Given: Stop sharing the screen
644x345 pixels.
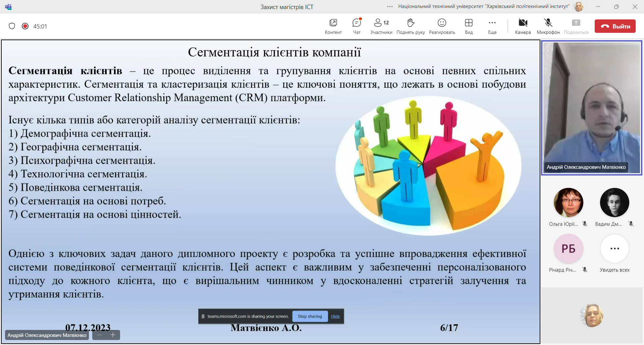Looking at the screenshot, I should coord(310,316).
